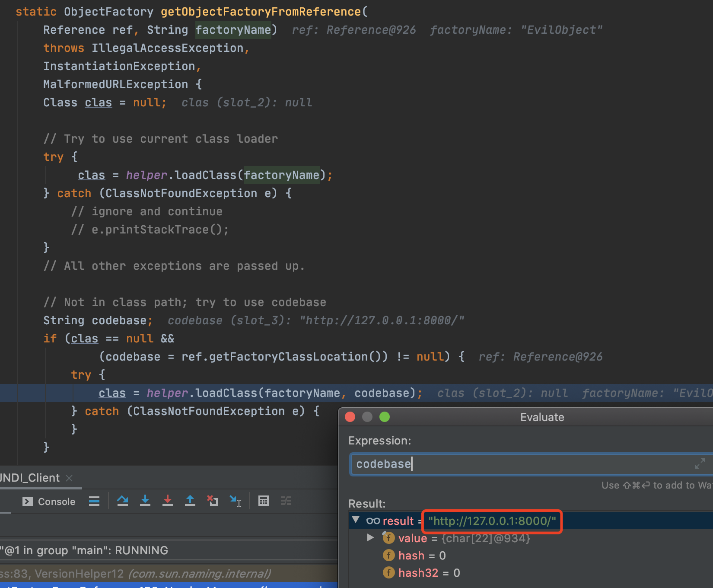Image resolution: width=713 pixels, height=588 pixels.
Task: Expand the Expression field with the arrows icon
Action: 700,464
